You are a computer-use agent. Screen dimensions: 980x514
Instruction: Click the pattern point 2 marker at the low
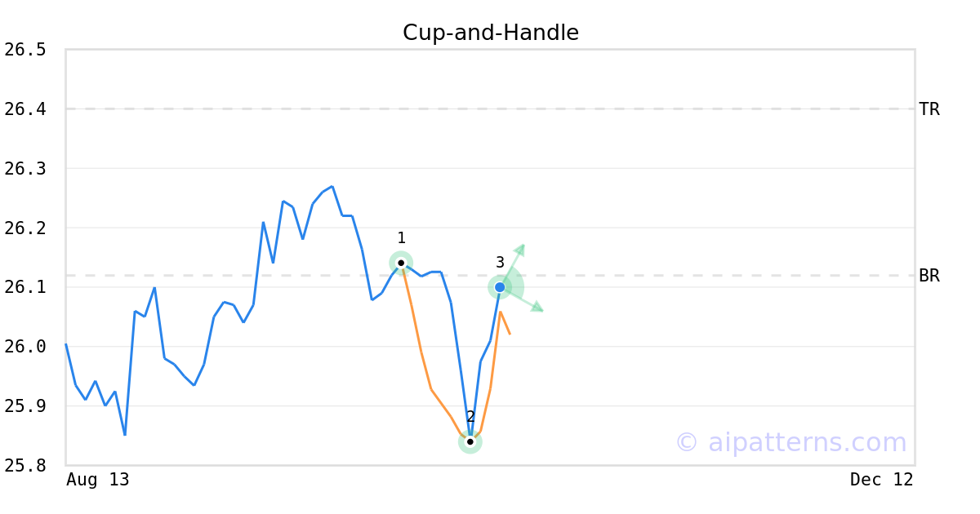(x=470, y=441)
